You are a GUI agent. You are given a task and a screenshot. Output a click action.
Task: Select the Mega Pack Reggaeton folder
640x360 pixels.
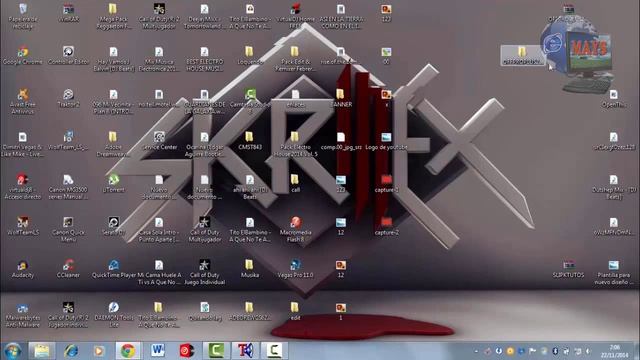click(x=113, y=16)
